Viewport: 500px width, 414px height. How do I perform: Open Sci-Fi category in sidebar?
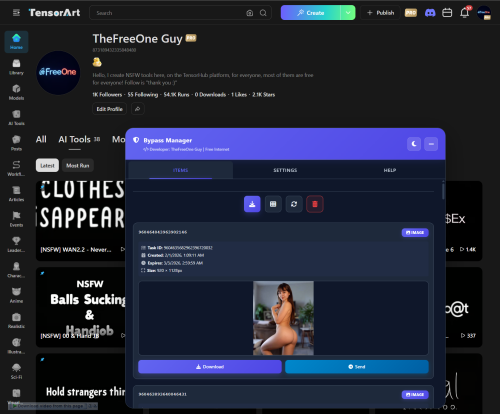[16, 371]
